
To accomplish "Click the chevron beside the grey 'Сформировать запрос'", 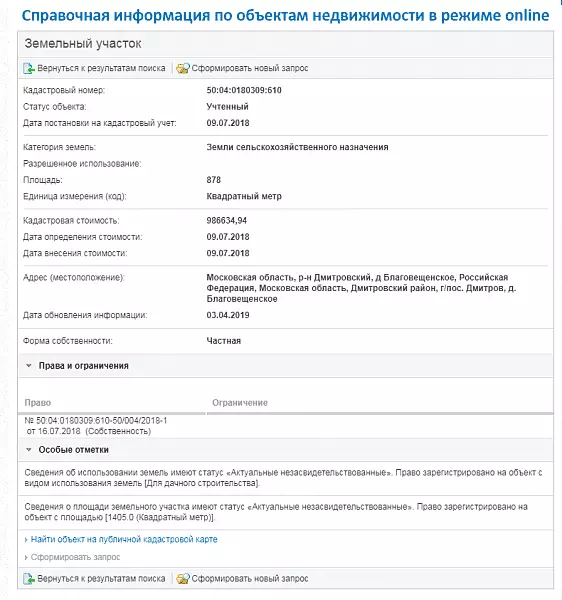I will [x=26, y=557].
